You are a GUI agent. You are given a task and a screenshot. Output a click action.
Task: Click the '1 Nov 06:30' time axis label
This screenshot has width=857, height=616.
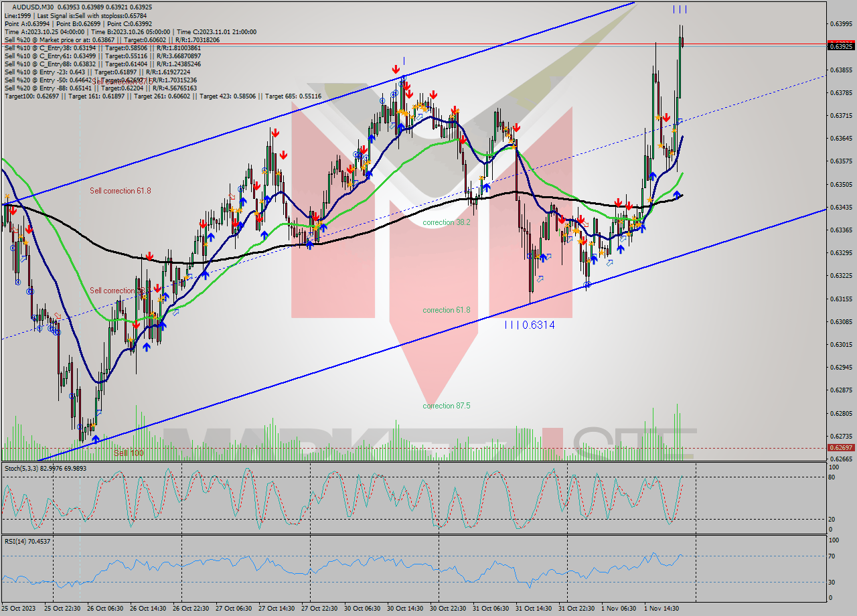pos(618,608)
